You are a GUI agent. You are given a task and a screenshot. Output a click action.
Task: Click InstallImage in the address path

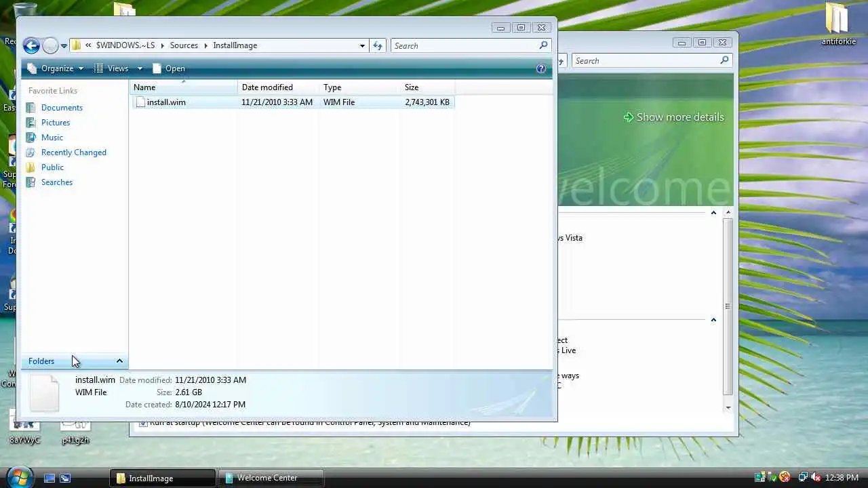coord(235,45)
